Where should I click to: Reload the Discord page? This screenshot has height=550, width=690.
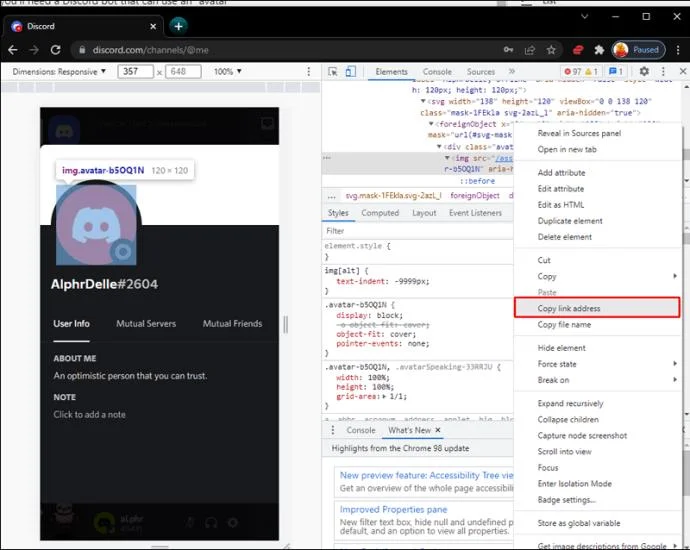pyautogui.click(x=55, y=50)
